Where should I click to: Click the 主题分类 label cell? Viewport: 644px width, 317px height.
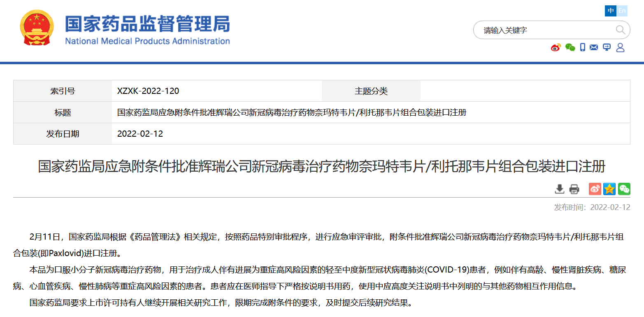click(x=371, y=91)
